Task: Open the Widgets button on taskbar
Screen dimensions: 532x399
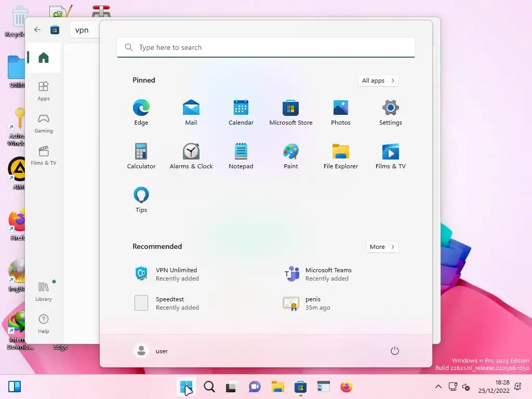Action: pos(14,387)
